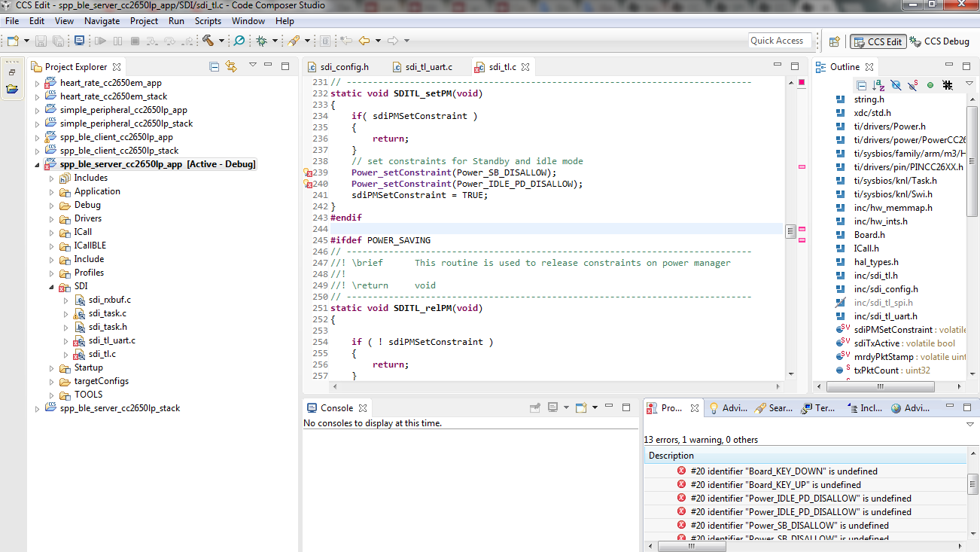Toggle Link with Editor in Project Explorer

[231, 66]
